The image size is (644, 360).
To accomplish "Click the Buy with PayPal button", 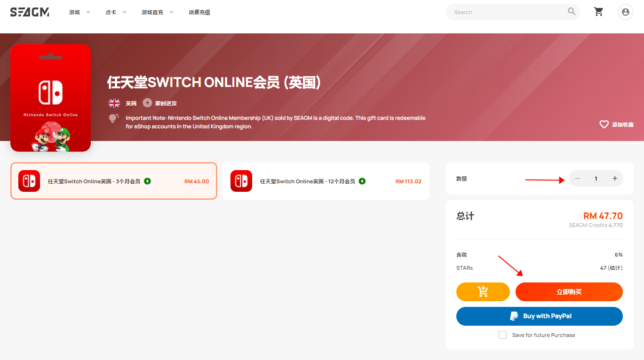I will point(540,316).
